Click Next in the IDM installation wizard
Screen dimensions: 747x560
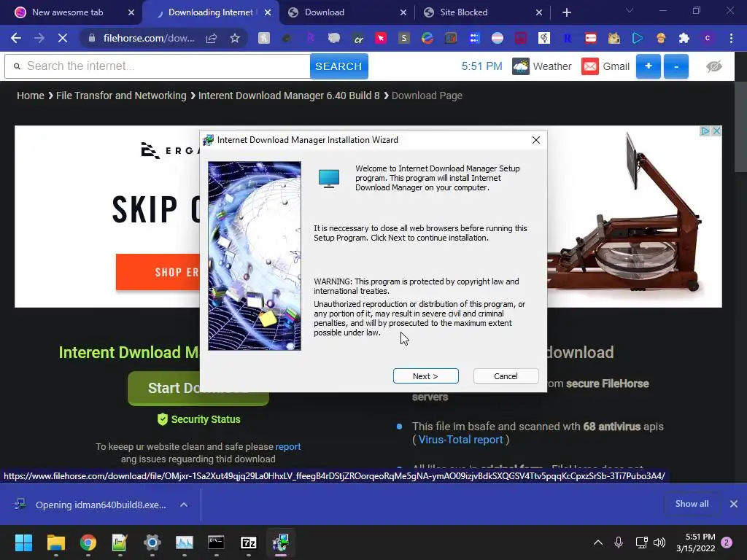click(x=425, y=376)
